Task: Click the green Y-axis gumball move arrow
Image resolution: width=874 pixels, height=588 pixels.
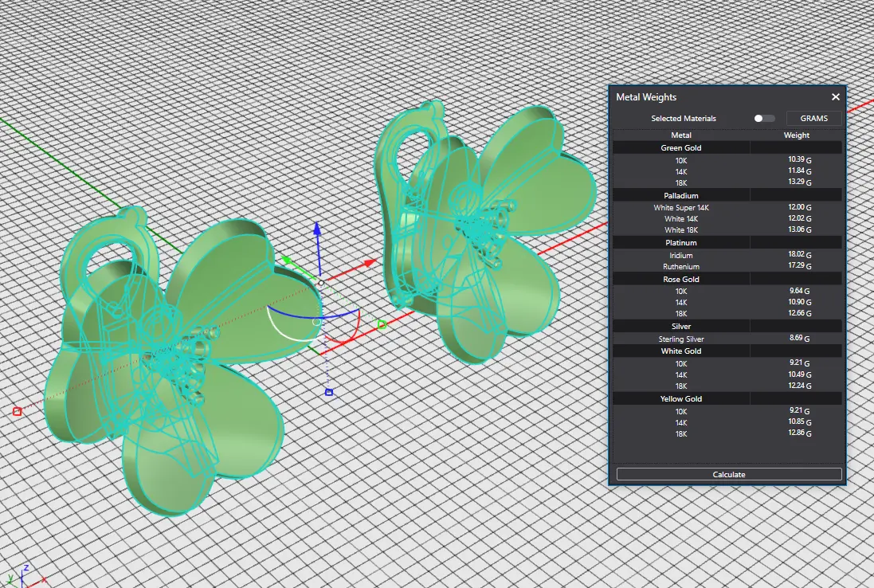Action: (x=287, y=260)
